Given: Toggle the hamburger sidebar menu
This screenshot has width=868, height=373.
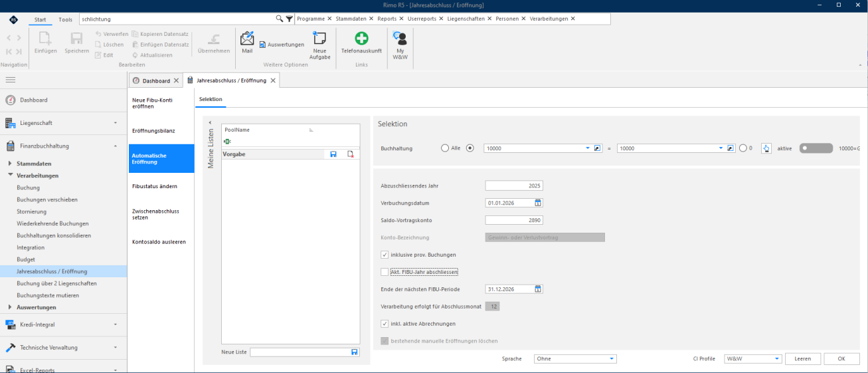Looking at the screenshot, I should click(11, 80).
